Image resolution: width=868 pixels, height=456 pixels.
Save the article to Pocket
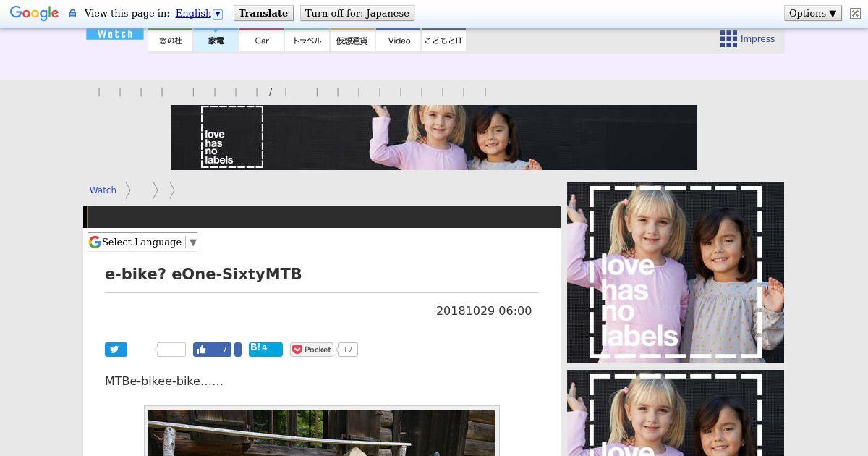point(312,350)
